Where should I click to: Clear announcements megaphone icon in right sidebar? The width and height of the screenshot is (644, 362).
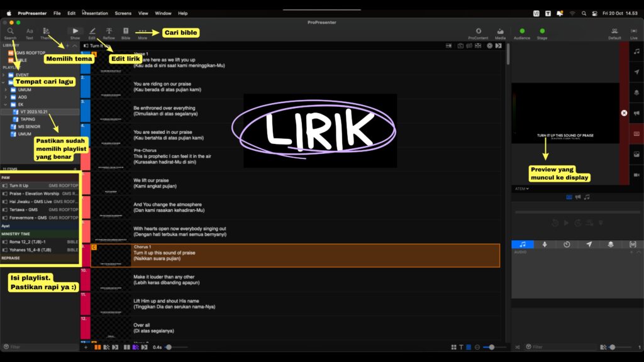click(x=636, y=113)
